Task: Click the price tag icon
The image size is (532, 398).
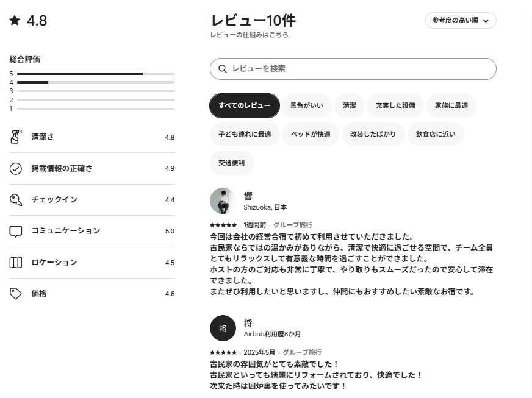Action: click(x=16, y=294)
